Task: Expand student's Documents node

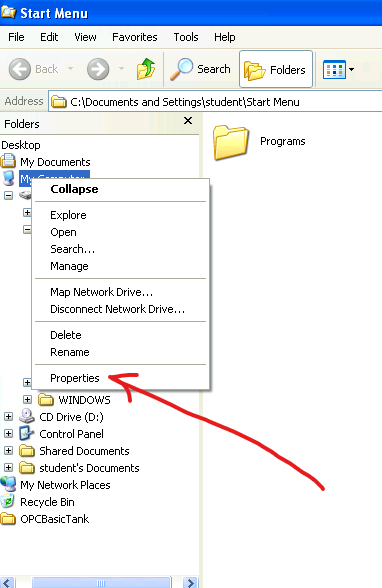Action: 8,467
